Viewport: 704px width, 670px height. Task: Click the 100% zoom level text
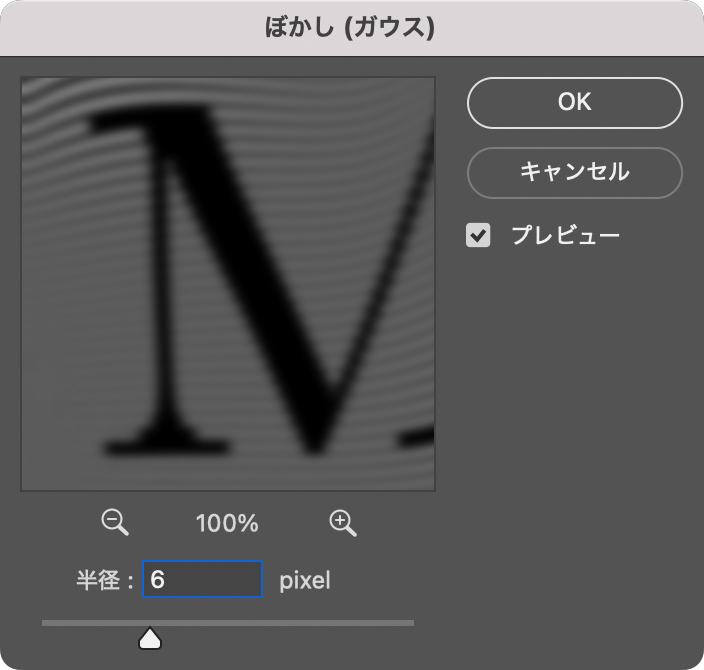point(228,523)
